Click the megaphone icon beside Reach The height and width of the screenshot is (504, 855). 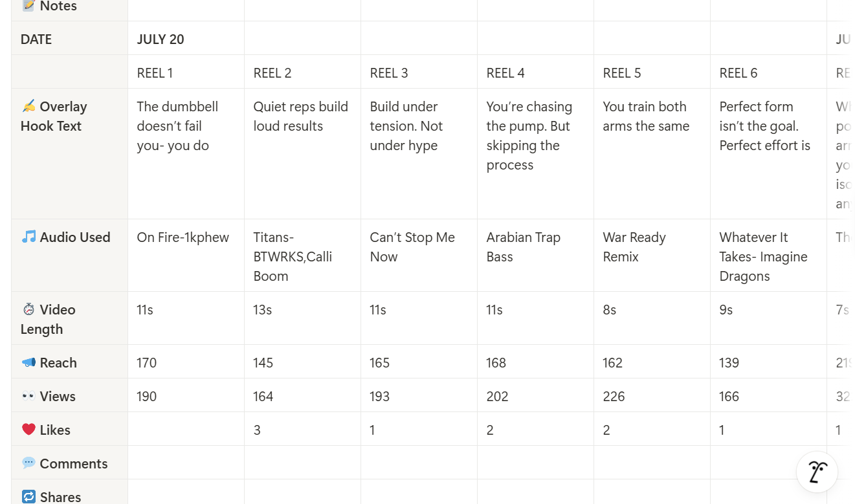[x=28, y=363]
